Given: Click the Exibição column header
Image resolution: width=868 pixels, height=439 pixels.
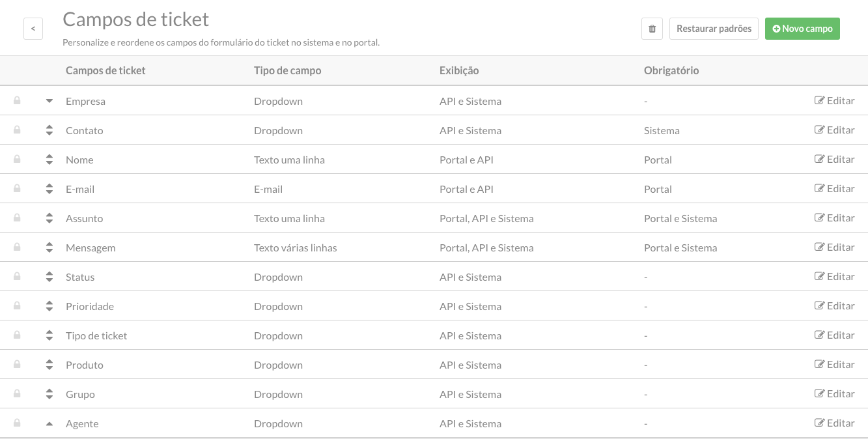Looking at the screenshot, I should 459,70.
